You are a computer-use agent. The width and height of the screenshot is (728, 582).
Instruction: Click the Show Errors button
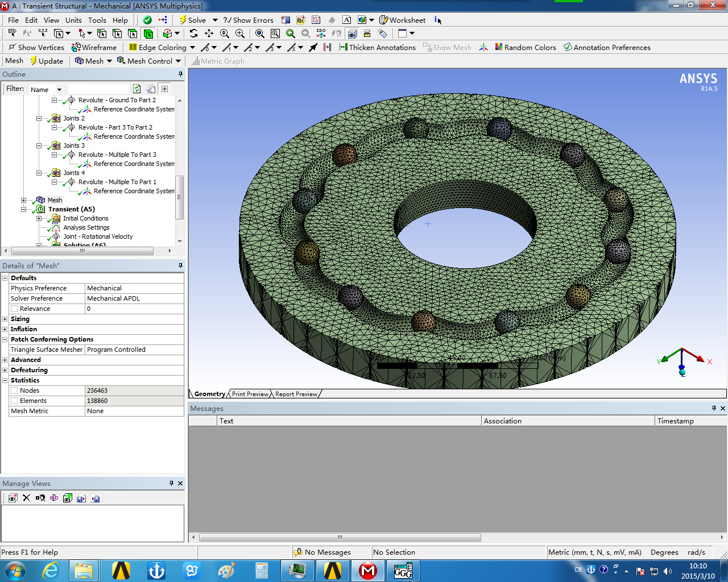click(248, 20)
